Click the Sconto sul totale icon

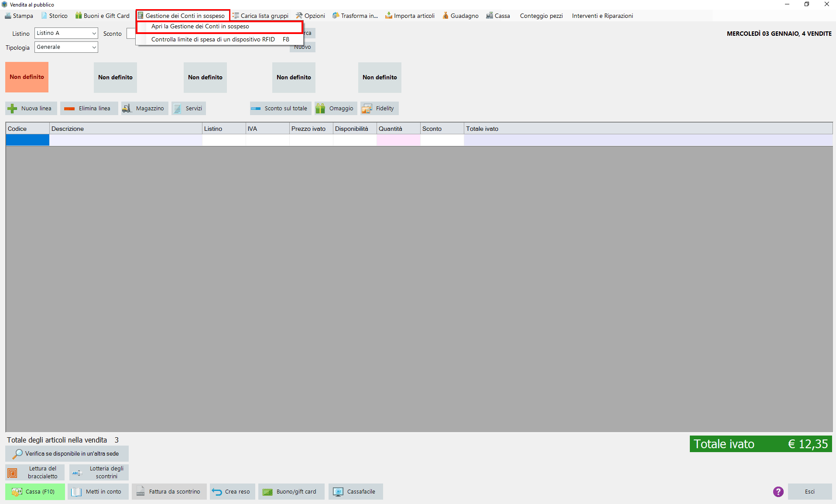coord(256,109)
